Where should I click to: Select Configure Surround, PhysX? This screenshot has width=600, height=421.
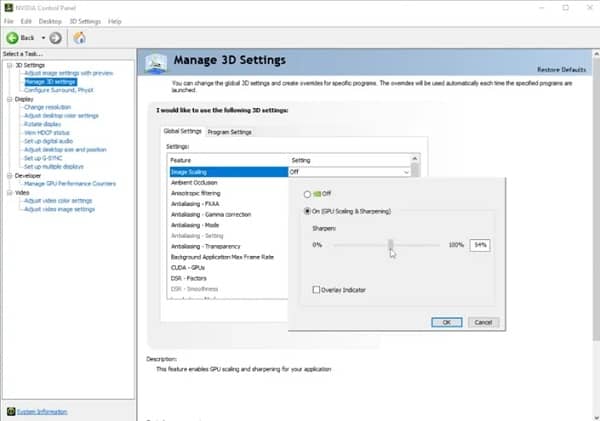59,90
